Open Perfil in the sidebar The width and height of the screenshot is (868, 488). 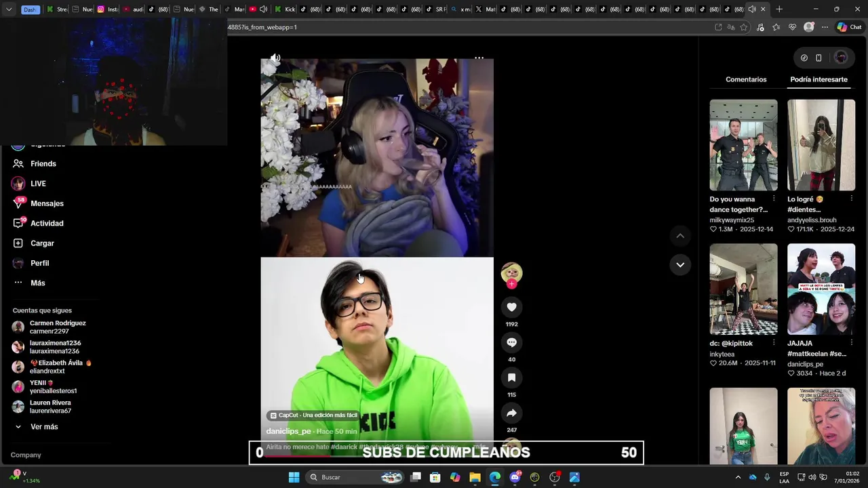(x=39, y=263)
